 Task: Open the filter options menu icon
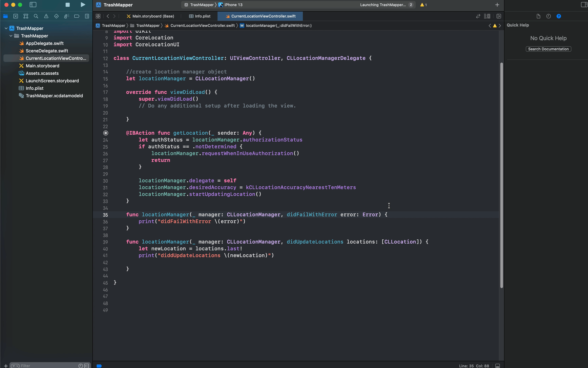tap(15, 366)
